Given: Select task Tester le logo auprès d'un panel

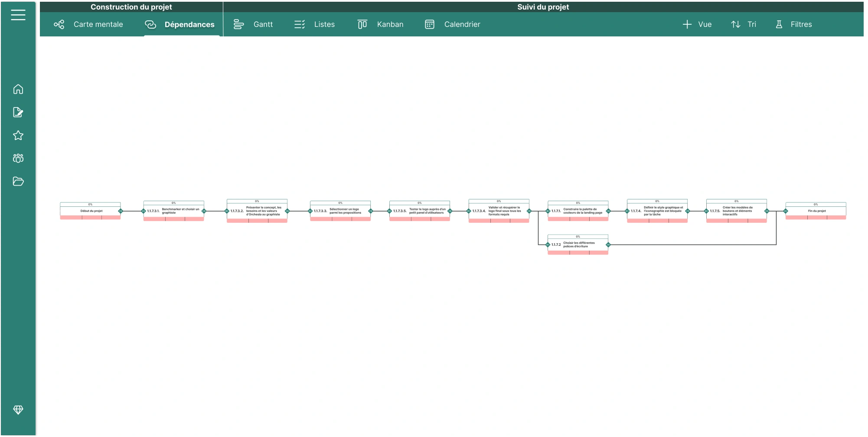Looking at the screenshot, I should (419, 211).
